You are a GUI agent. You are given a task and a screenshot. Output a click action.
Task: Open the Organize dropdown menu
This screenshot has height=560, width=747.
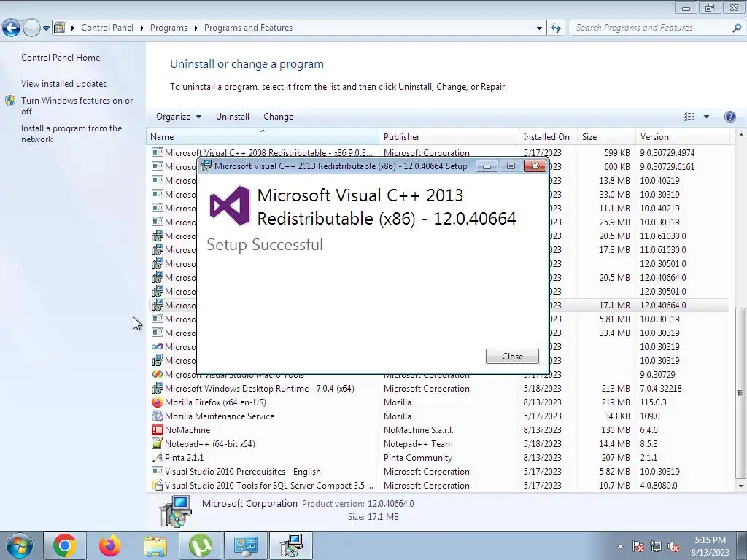[x=179, y=117]
